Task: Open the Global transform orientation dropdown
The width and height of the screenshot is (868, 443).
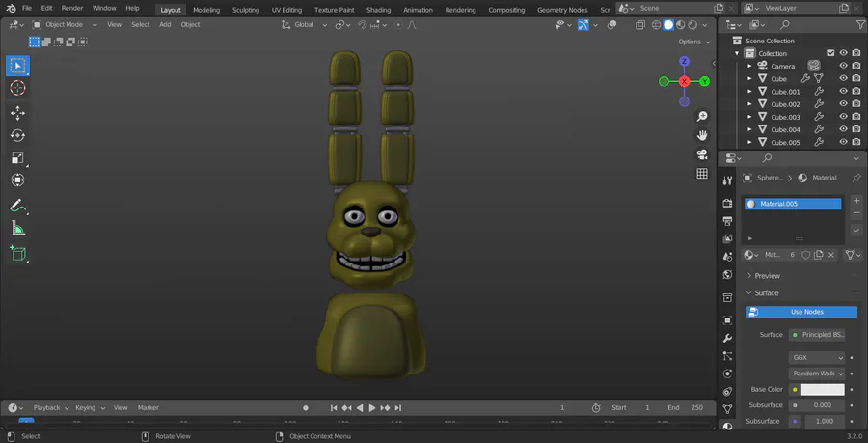Action: tap(305, 25)
